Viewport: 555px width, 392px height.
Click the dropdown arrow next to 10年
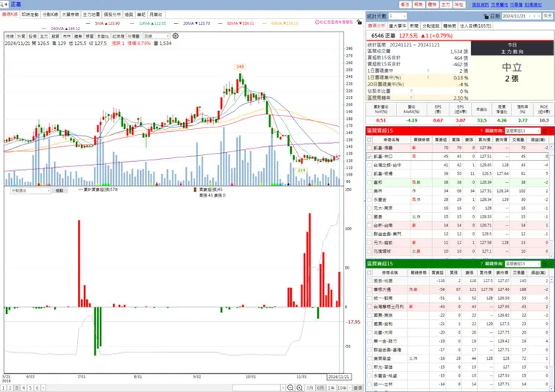349,388
